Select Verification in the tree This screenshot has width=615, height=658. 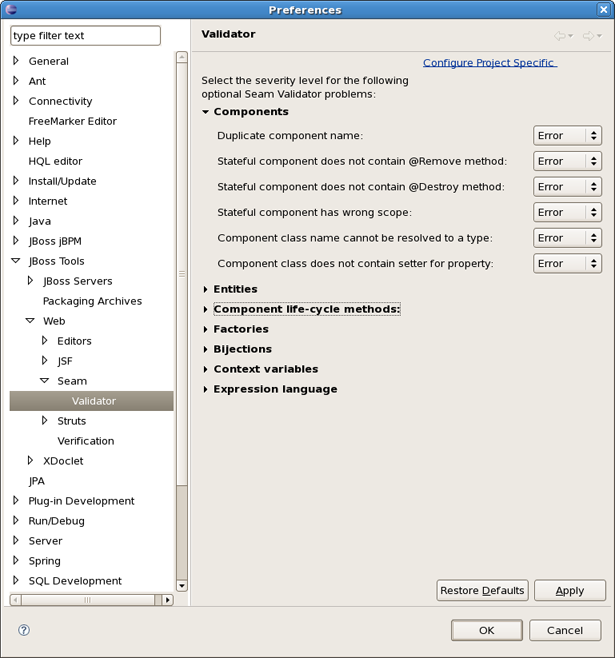86,441
